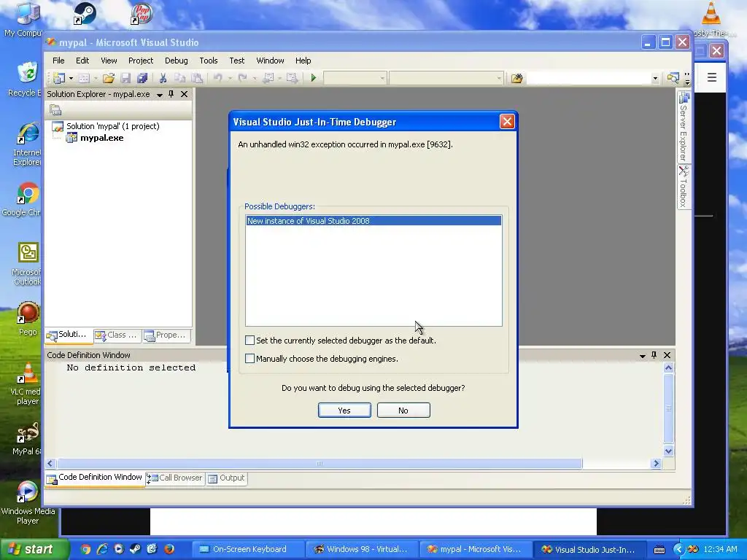Viewport: 747px width, 560px height.
Task: Close the Solution Explorer panel
Action: [x=184, y=94]
